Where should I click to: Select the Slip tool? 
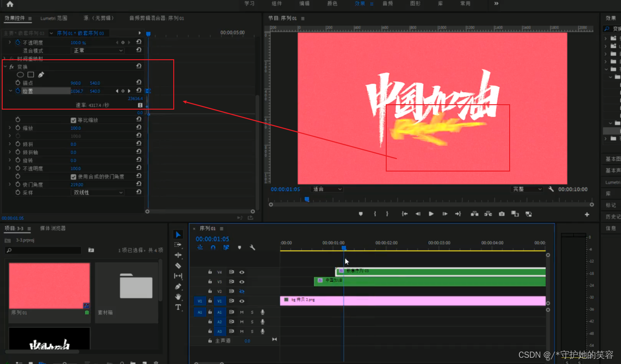pyautogui.click(x=178, y=276)
